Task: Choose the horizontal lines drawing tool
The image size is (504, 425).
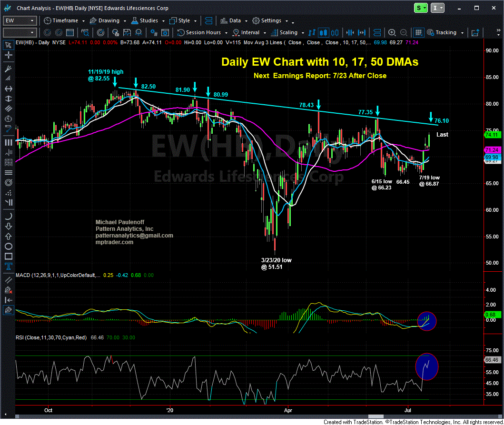Action: click(9, 173)
